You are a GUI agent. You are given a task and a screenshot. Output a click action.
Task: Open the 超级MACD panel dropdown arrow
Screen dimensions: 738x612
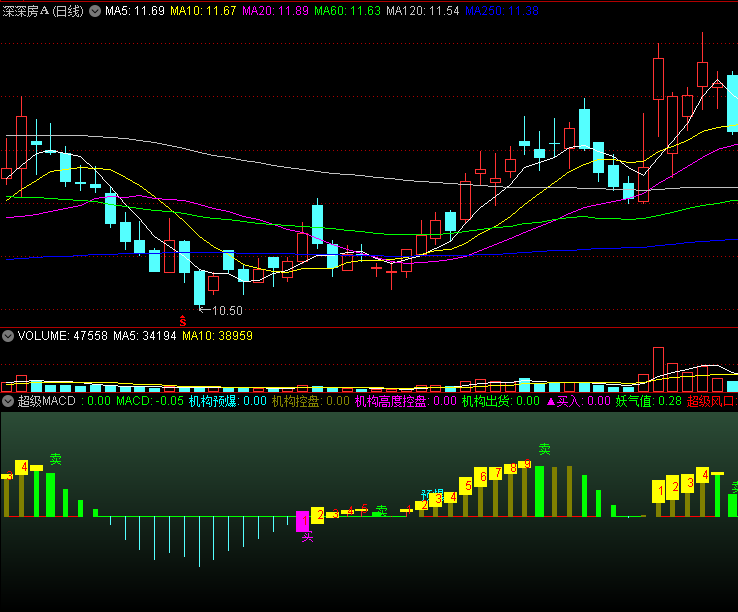tap(8, 401)
